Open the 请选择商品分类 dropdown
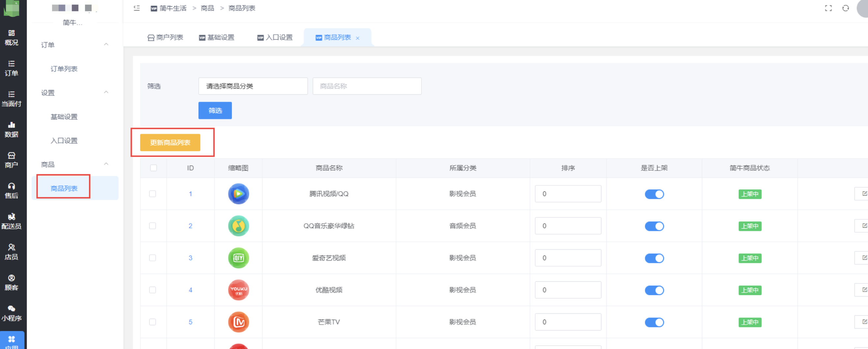 tap(253, 86)
